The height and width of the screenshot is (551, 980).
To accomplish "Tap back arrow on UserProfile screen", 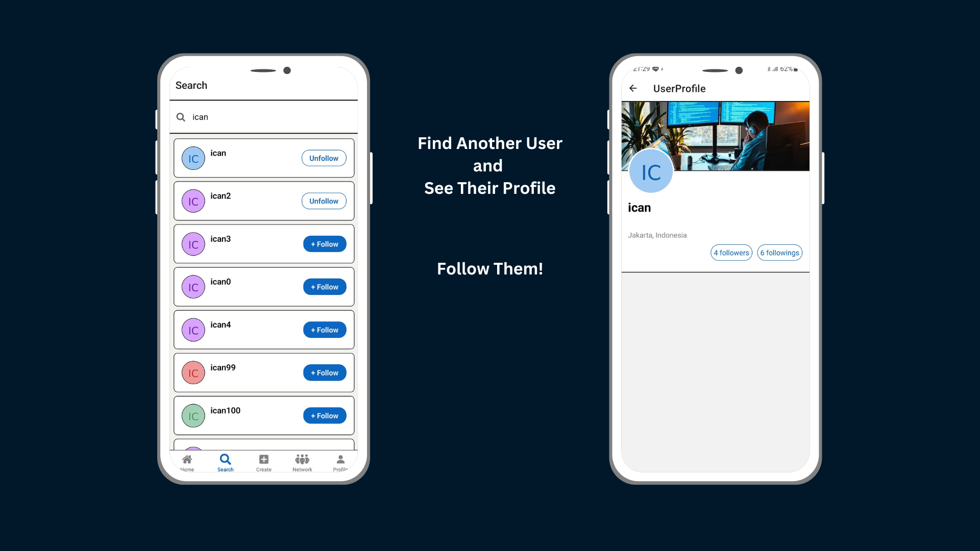I will click(x=633, y=88).
